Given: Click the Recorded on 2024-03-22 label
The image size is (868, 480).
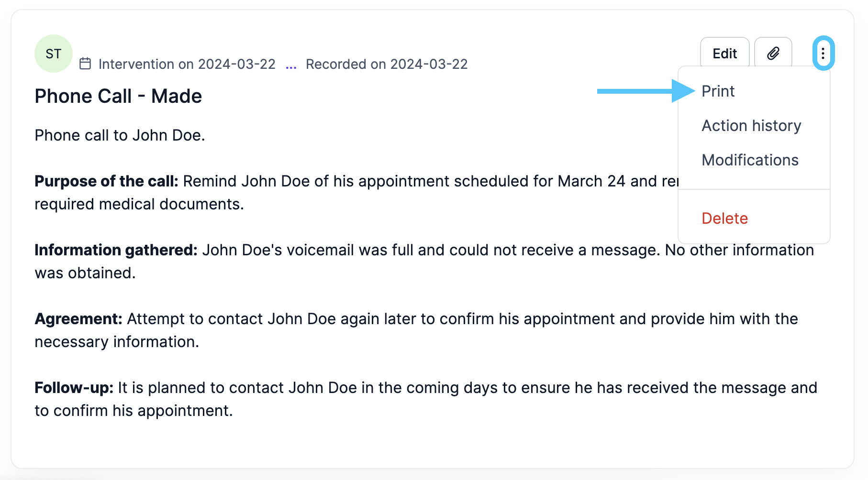Looking at the screenshot, I should tap(387, 64).
